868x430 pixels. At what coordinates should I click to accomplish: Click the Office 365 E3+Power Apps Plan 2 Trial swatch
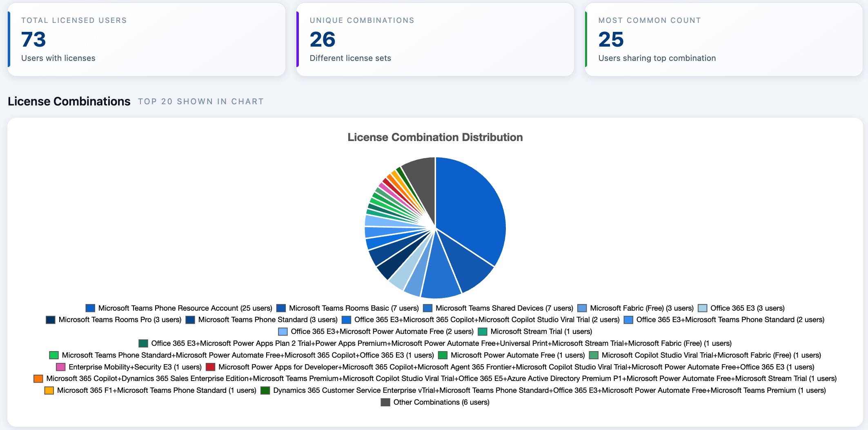(x=143, y=343)
